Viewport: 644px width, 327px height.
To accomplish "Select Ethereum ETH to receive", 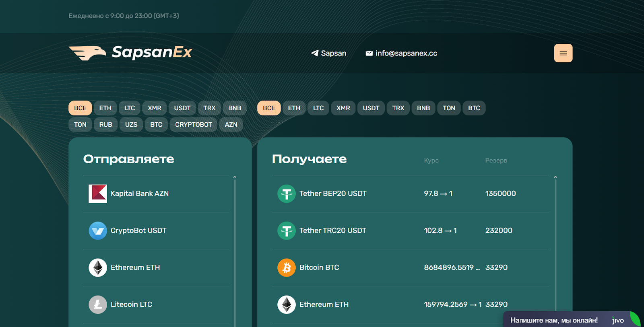I will tap(411, 304).
